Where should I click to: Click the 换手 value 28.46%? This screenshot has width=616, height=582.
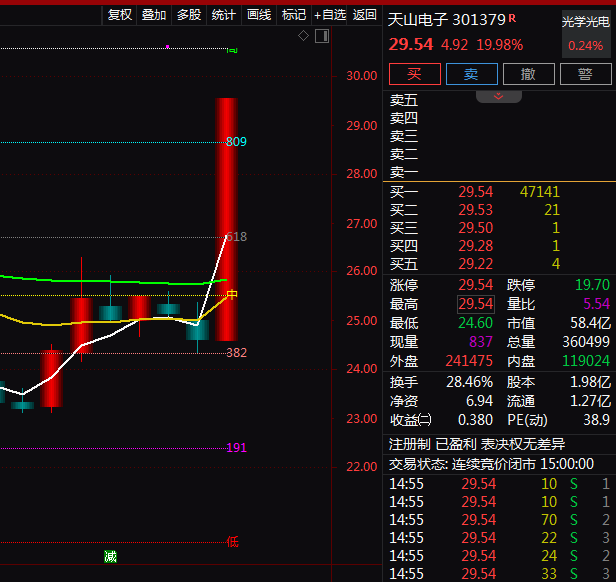(x=469, y=382)
